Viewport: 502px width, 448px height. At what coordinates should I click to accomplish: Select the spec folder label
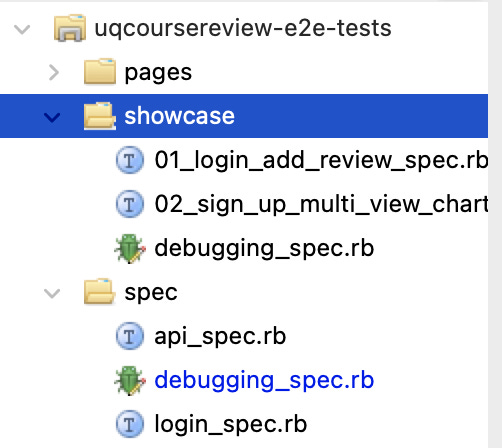(x=151, y=293)
